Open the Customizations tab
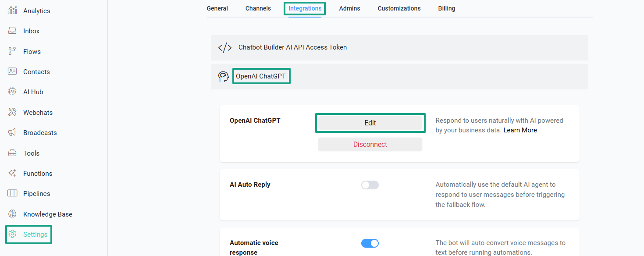The image size is (644, 256). point(399,8)
